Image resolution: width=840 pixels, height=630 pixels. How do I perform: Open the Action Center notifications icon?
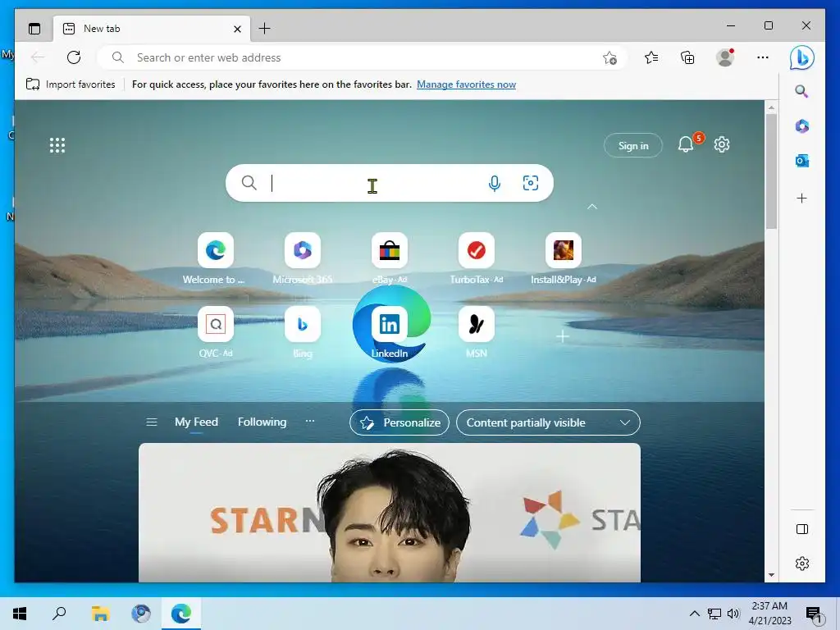coord(814,614)
